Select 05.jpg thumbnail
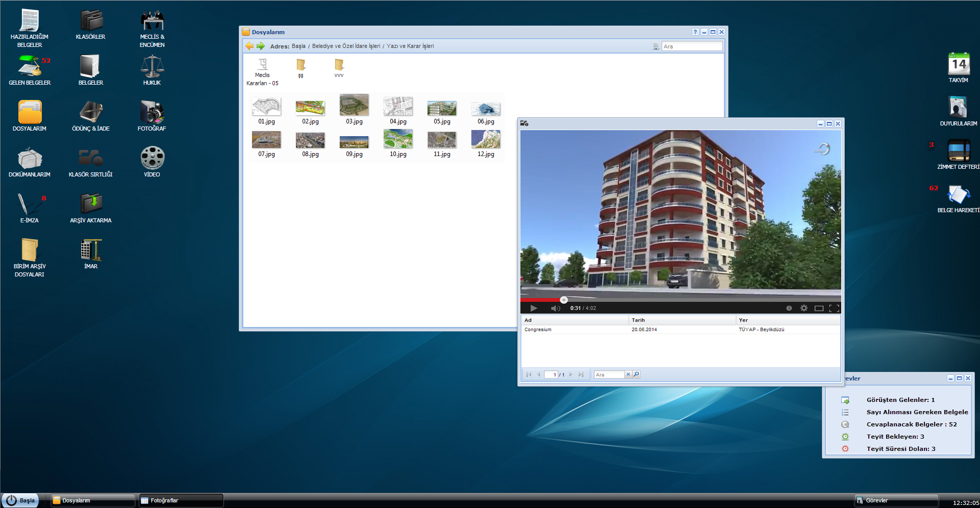 442,108
